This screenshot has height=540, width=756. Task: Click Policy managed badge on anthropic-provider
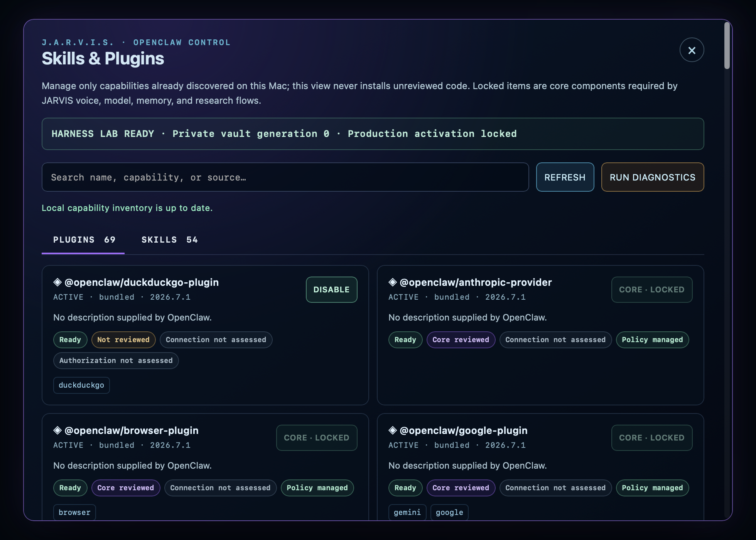pyautogui.click(x=653, y=340)
